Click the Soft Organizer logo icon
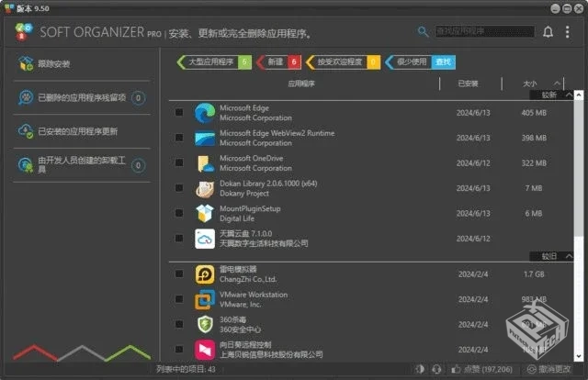 (x=24, y=32)
